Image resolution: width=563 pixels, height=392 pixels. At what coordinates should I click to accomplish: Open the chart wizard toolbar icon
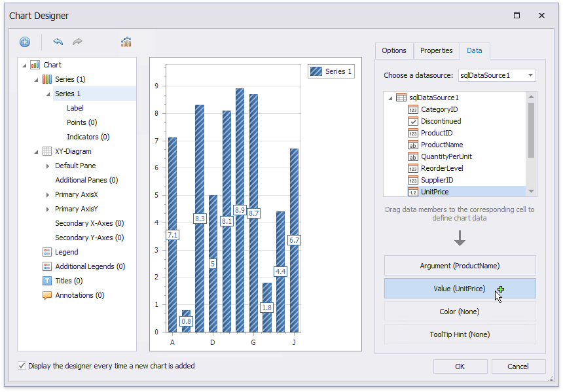pos(126,42)
